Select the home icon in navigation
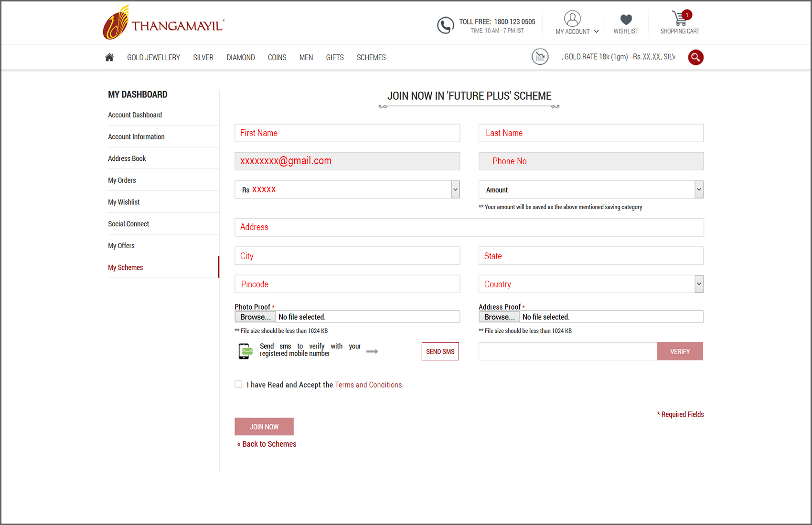Screen dimensions: 812x525 (x=109, y=57)
